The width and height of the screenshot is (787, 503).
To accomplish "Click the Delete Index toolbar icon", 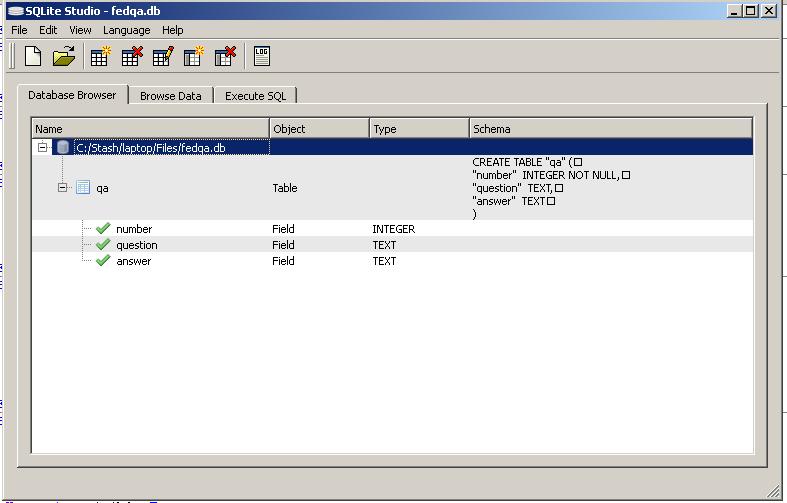I will pyautogui.click(x=225, y=56).
